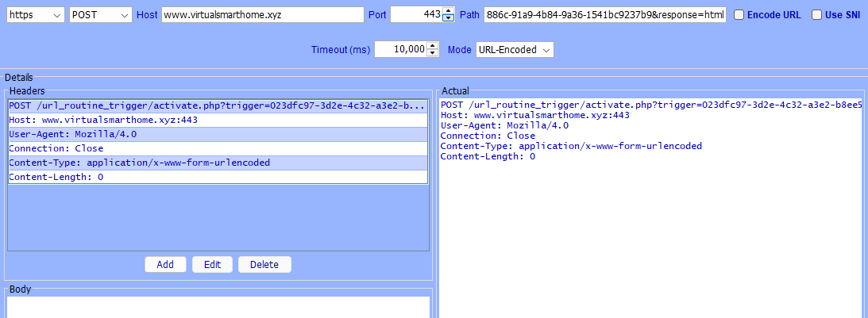
Task: Increase the Port value with up arrow
Action: pos(449,12)
